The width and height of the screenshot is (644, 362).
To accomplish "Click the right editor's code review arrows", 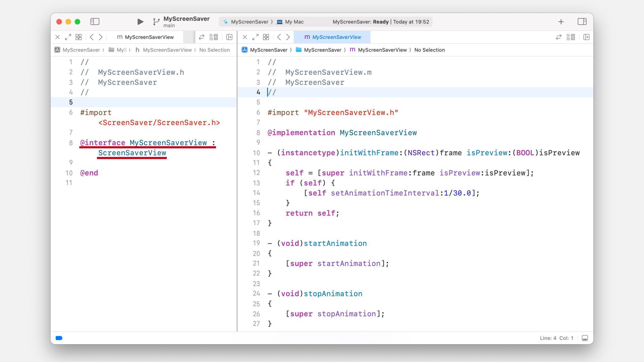I will click(558, 37).
